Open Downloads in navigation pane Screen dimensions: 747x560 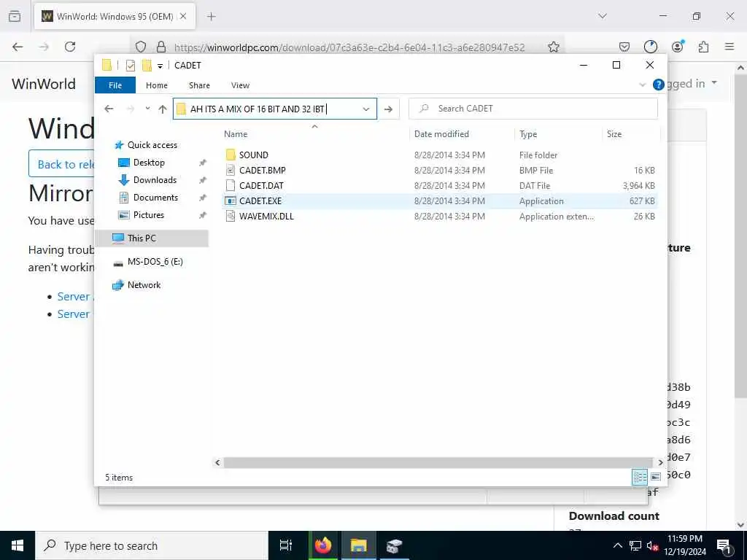155,180
